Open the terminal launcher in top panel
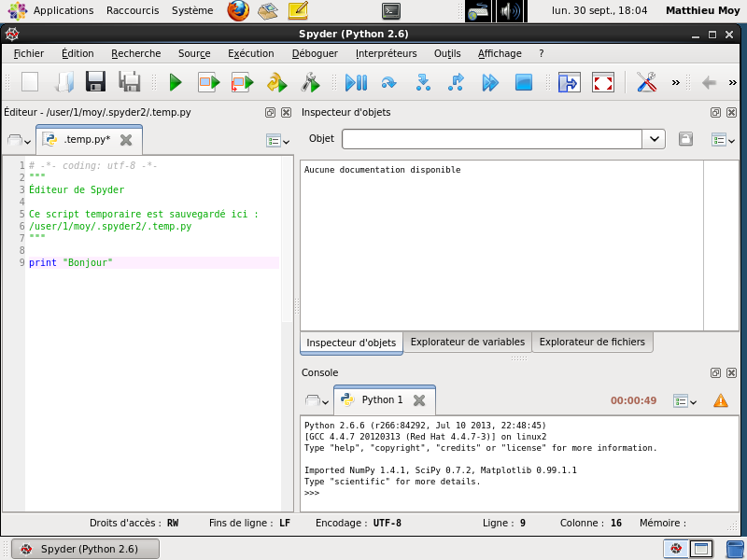The image size is (747, 560). (x=391, y=11)
